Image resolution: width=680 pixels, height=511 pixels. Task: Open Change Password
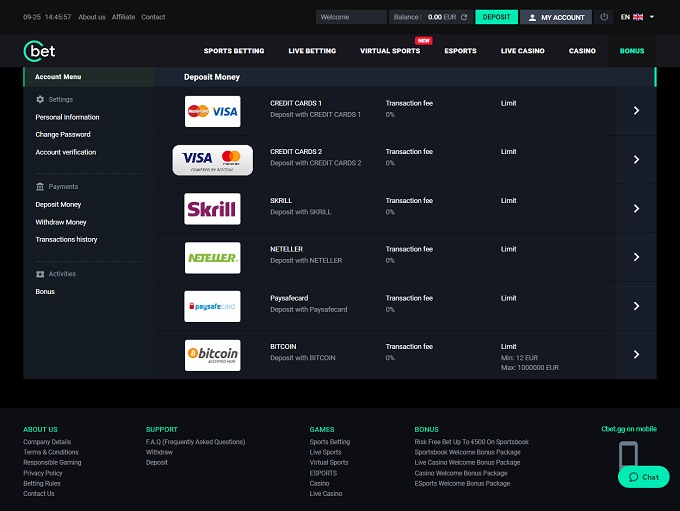tap(63, 134)
